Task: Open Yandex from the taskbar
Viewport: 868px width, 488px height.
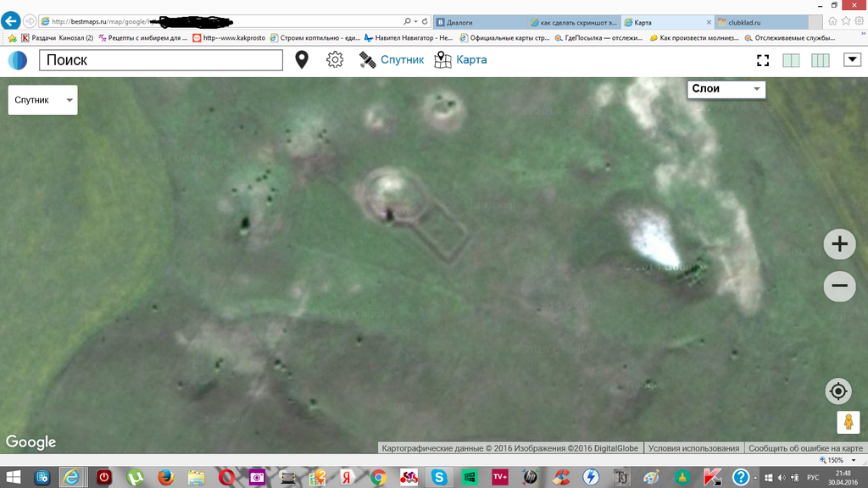Action: 347,477
